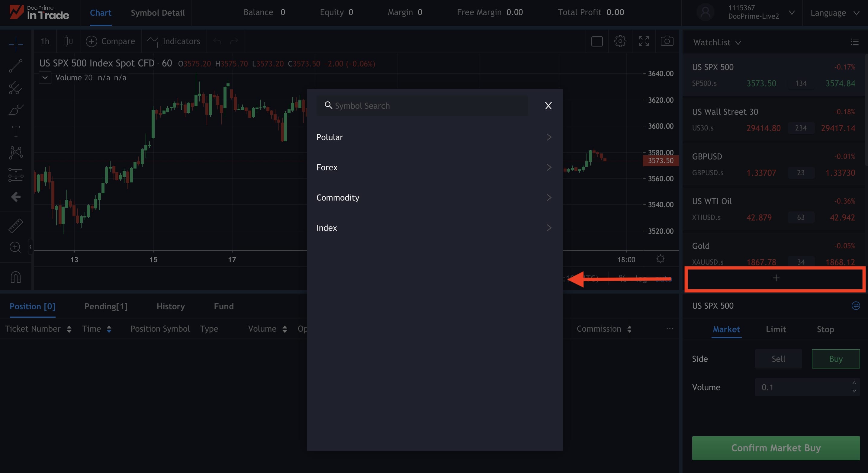The image size is (868, 473).
Task: Click the Doo Prime InTrade logo
Action: pos(39,12)
